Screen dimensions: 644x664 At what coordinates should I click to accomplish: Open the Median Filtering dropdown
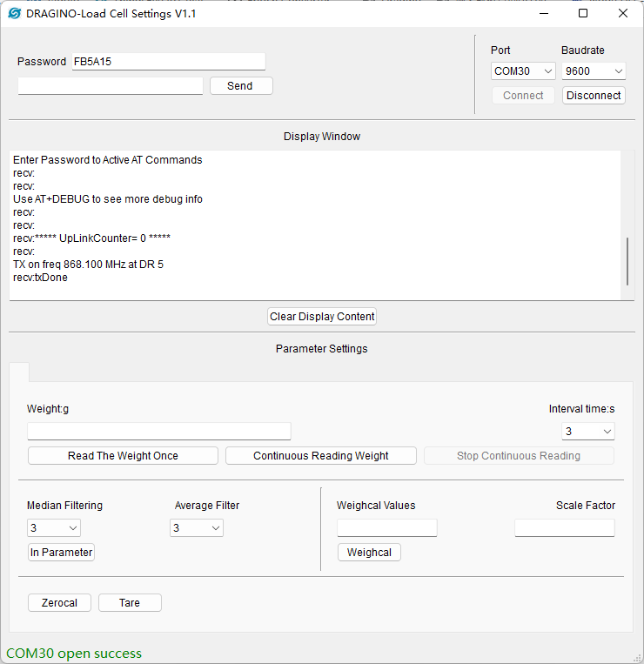54,528
